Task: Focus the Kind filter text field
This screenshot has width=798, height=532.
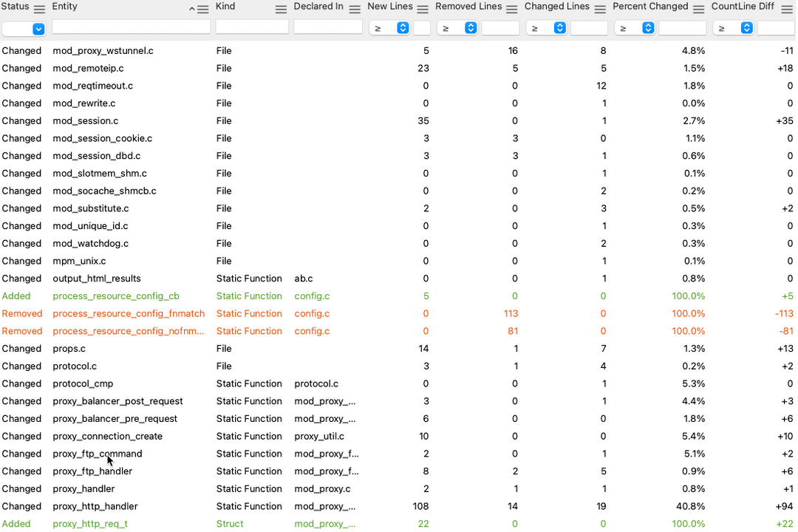Action: point(251,27)
